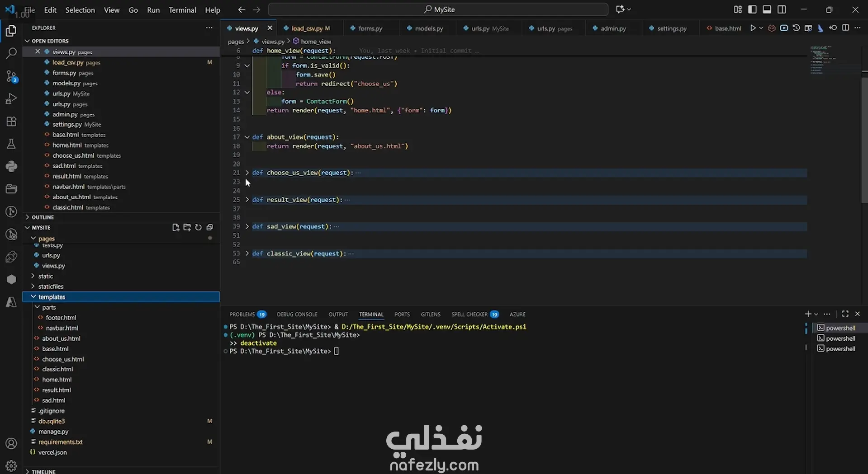Viewport: 868px width, 474px height.
Task: Open the Python extension view
Action: coord(11,166)
